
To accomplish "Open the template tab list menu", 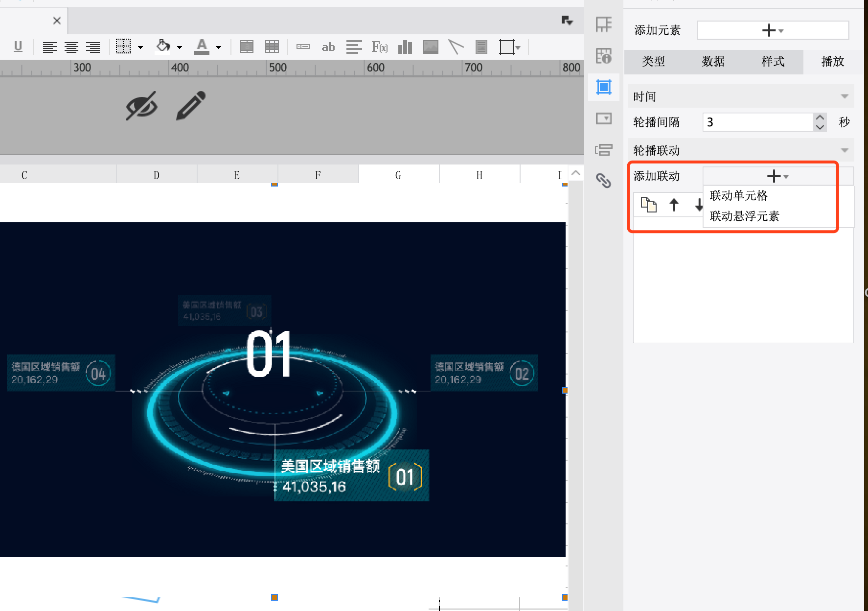I will [x=567, y=21].
